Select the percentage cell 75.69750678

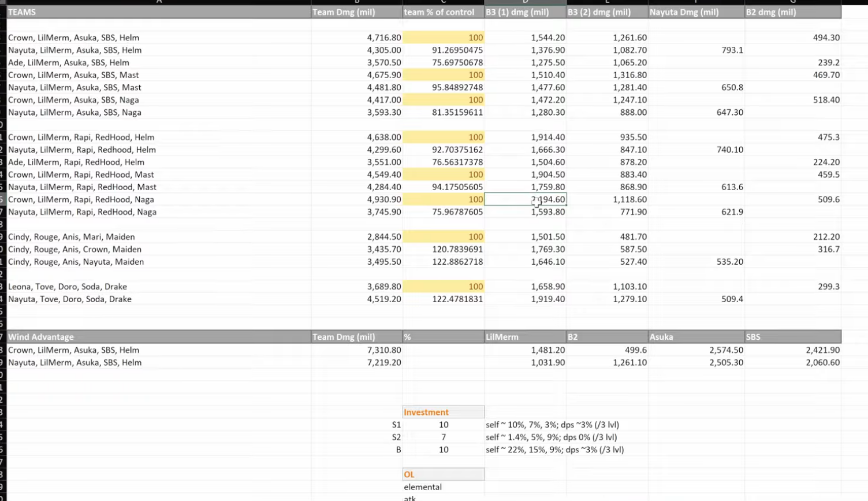coord(444,62)
